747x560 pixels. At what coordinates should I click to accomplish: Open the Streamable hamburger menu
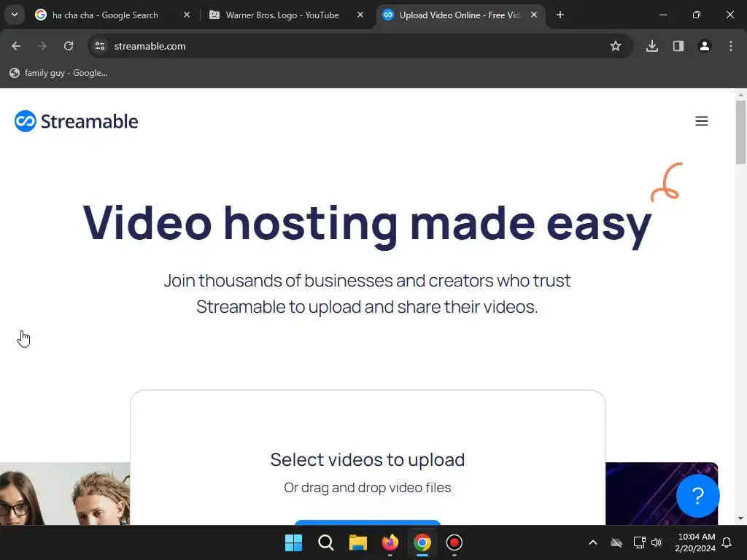[701, 121]
